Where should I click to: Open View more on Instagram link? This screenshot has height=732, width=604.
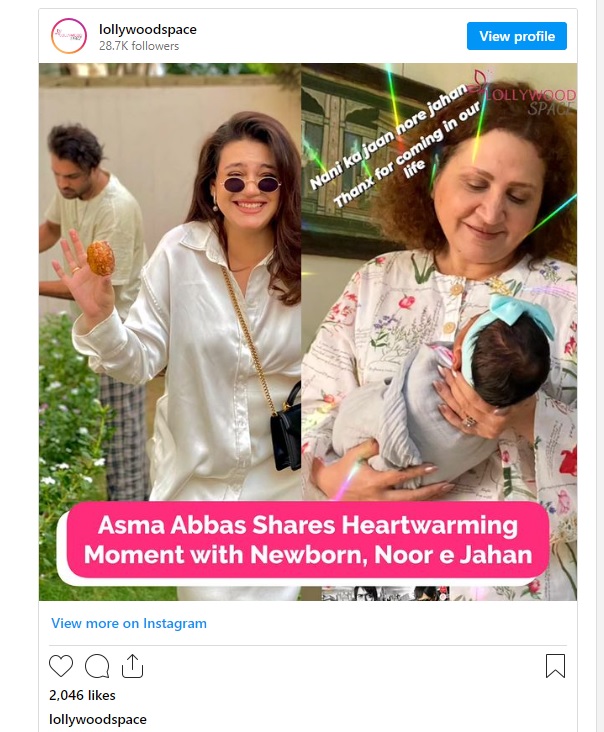pos(129,623)
